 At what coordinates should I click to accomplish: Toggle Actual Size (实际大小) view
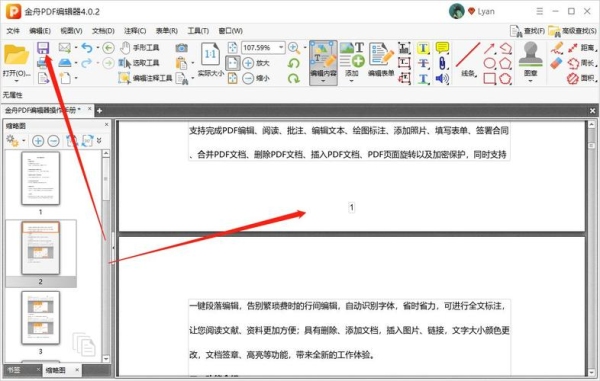pyautogui.click(x=210, y=59)
